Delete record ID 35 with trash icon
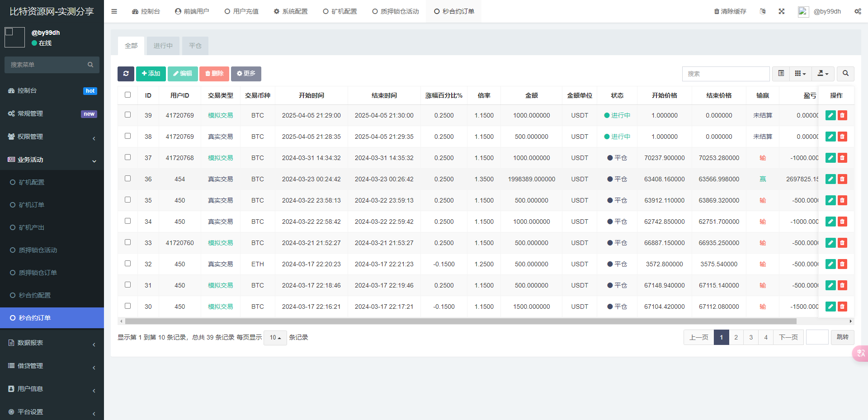 pos(842,200)
